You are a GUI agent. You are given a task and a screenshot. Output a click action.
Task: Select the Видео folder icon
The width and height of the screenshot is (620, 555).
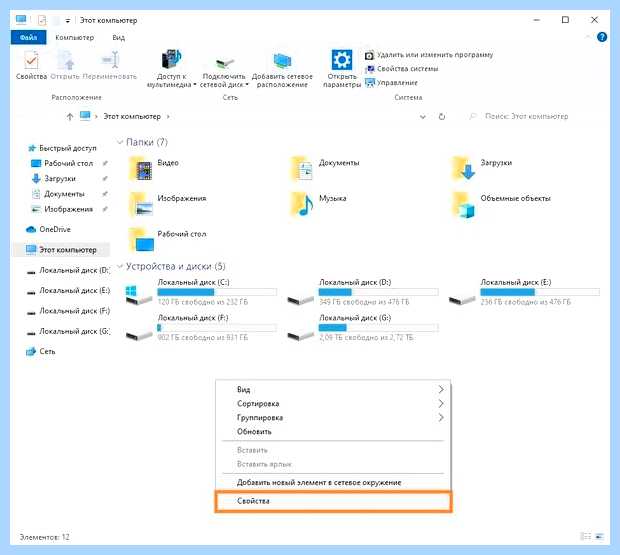pyautogui.click(x=141, y=169)
